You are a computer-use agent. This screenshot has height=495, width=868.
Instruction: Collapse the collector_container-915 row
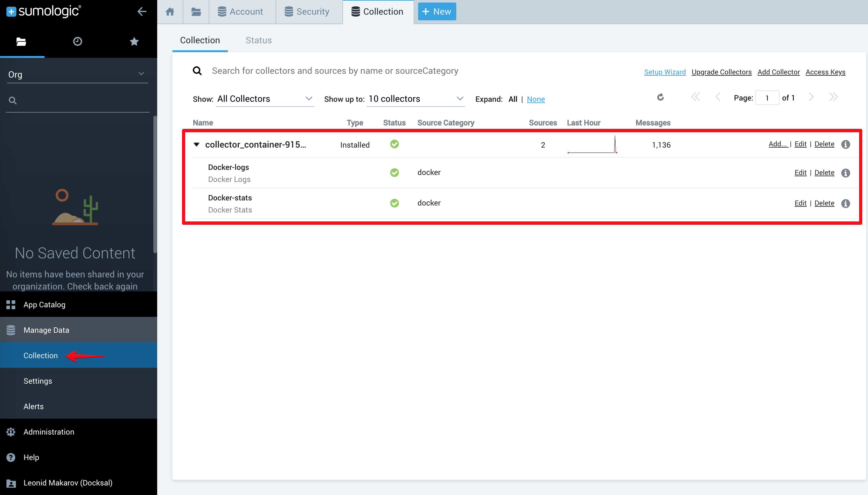pos(197,144)
